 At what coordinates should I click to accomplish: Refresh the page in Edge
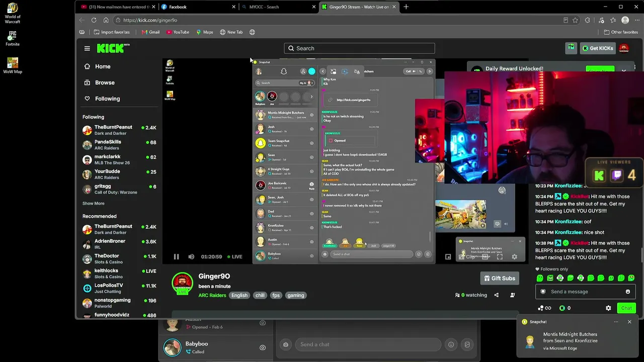[94, 20]
